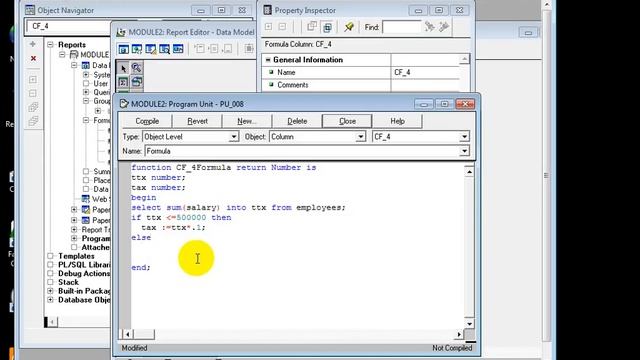640x360 pixels.
Task: Click the Delete button in Program Unit
Action: 297,121
